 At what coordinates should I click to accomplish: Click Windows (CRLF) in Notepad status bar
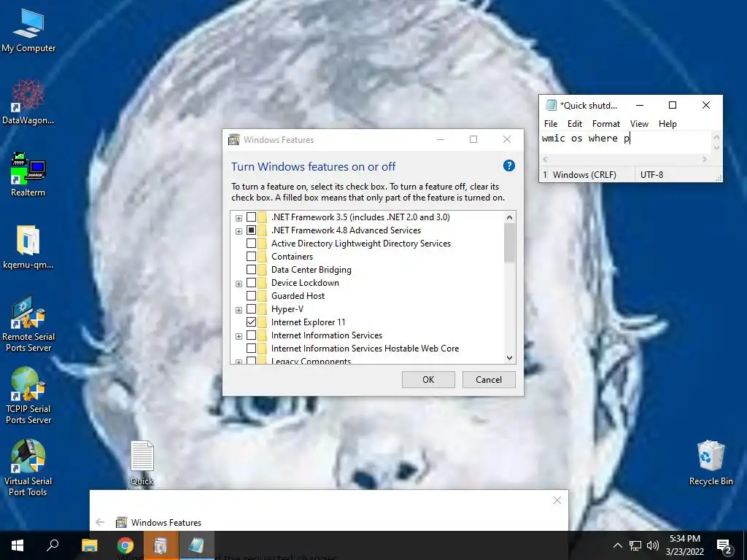point(584,175)
